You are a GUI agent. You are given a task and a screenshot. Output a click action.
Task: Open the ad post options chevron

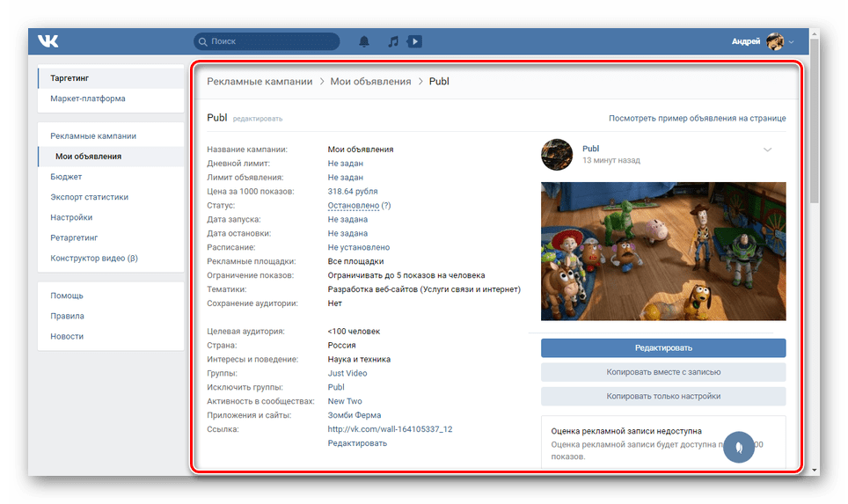767,150
